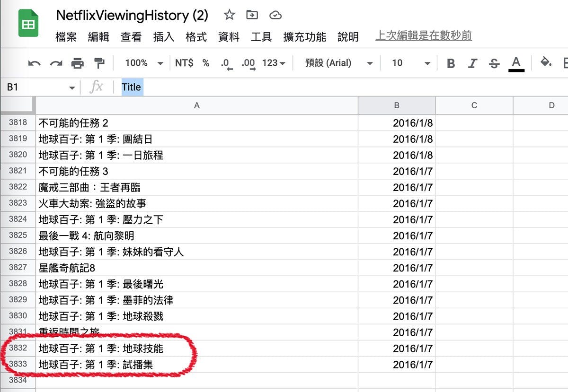Open the 資料 menu
The height and width of the screenshot is (392, 568).
point(229,37)
